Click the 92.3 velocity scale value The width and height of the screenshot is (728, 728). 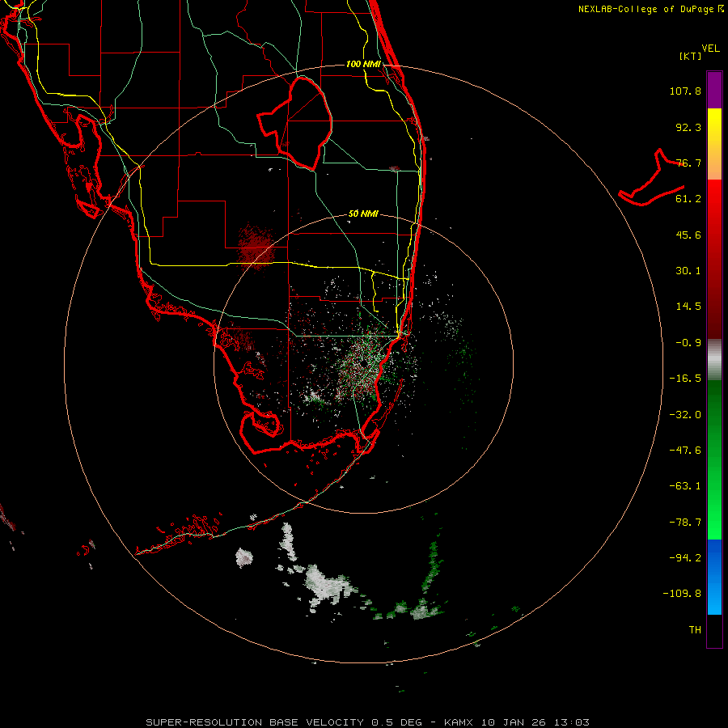tap(688, 127)
